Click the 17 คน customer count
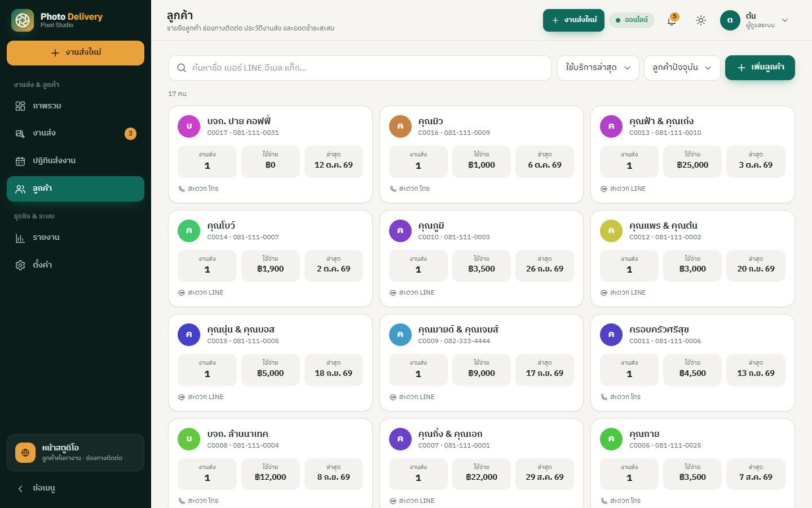 (177, 94)
